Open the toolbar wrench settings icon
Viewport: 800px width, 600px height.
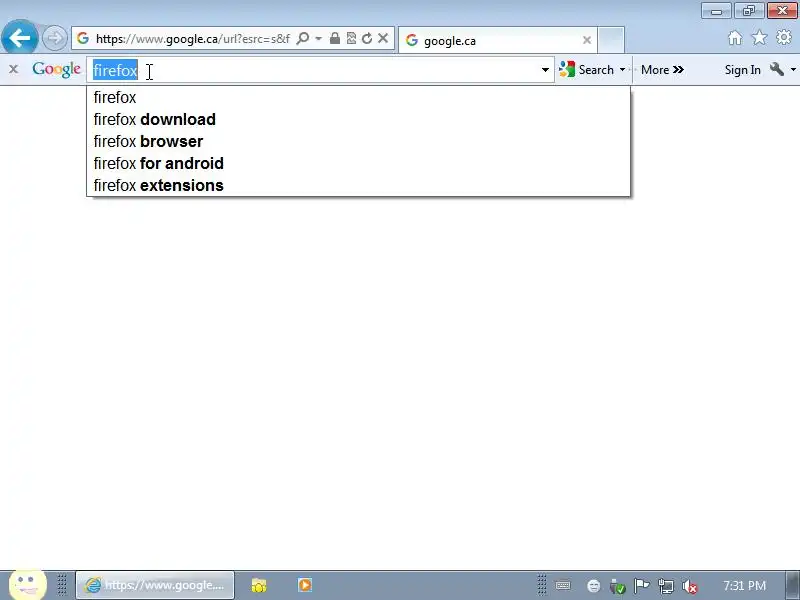pos(777,69)
